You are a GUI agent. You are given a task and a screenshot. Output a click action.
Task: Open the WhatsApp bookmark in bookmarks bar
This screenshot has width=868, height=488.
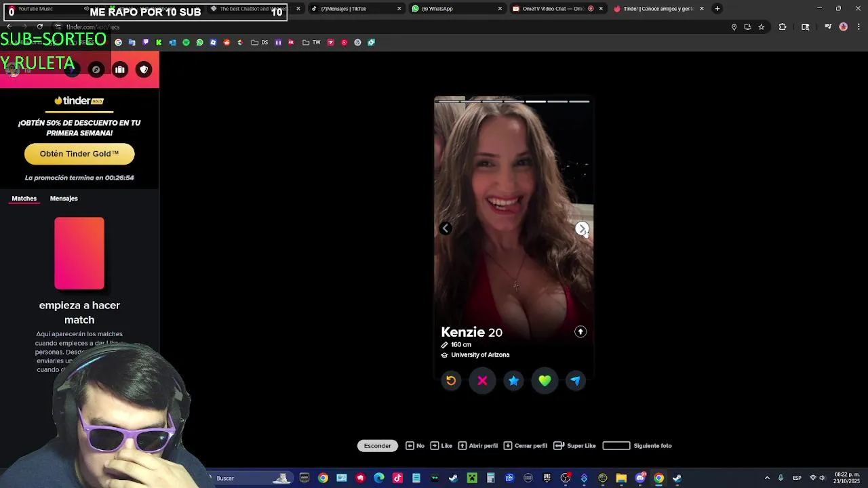coord(200,43)
